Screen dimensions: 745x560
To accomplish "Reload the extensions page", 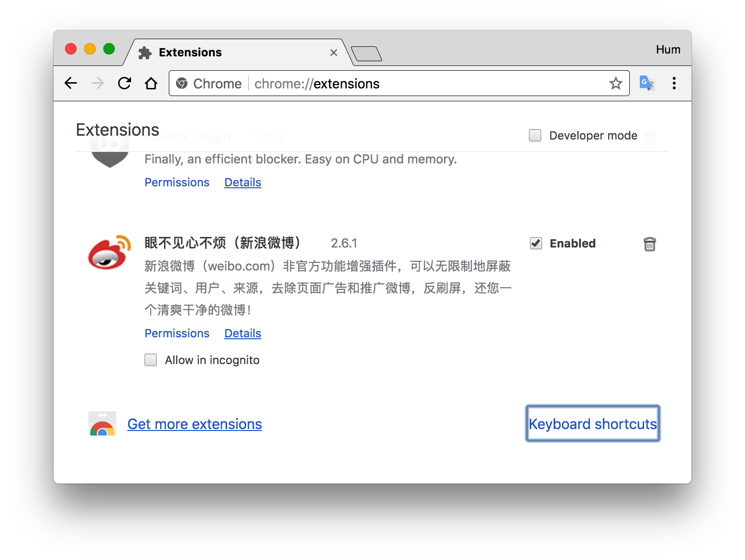I will click(x=124, y=83).
